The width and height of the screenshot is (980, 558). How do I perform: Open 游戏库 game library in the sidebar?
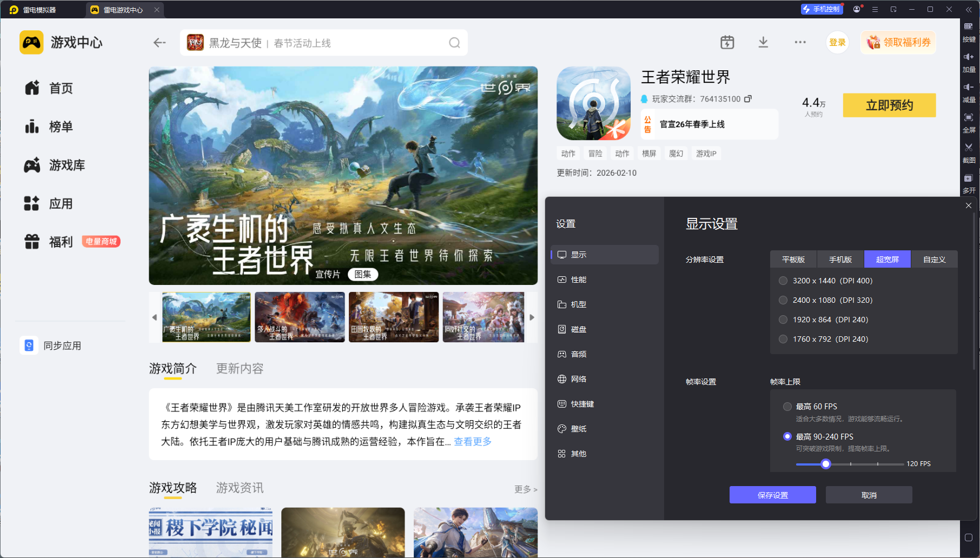(55, 165)
